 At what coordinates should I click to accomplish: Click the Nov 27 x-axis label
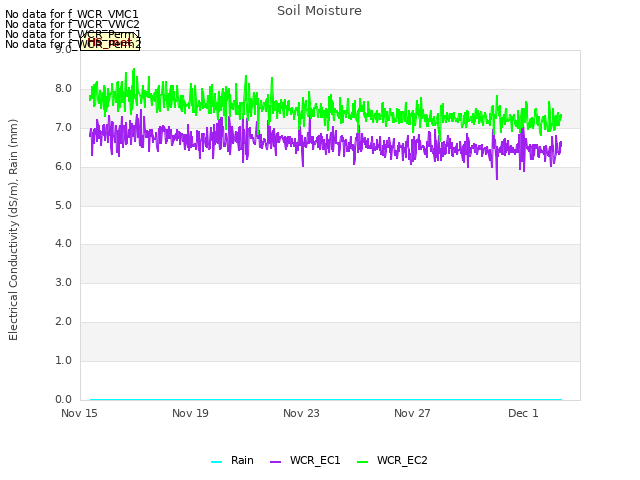(412, 413)
